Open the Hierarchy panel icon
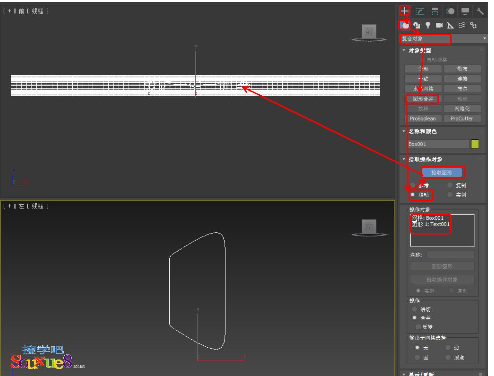This screenshot has width=494, height=376. [435, 11]
